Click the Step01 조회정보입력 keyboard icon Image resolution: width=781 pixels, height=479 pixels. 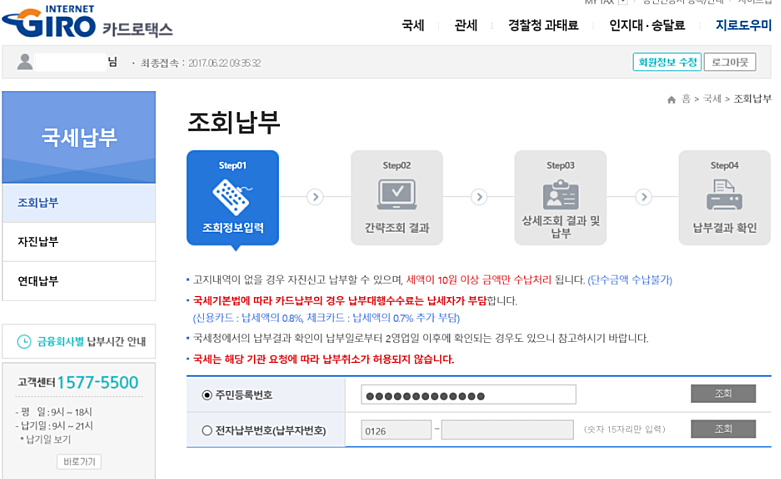click(232, 197)
